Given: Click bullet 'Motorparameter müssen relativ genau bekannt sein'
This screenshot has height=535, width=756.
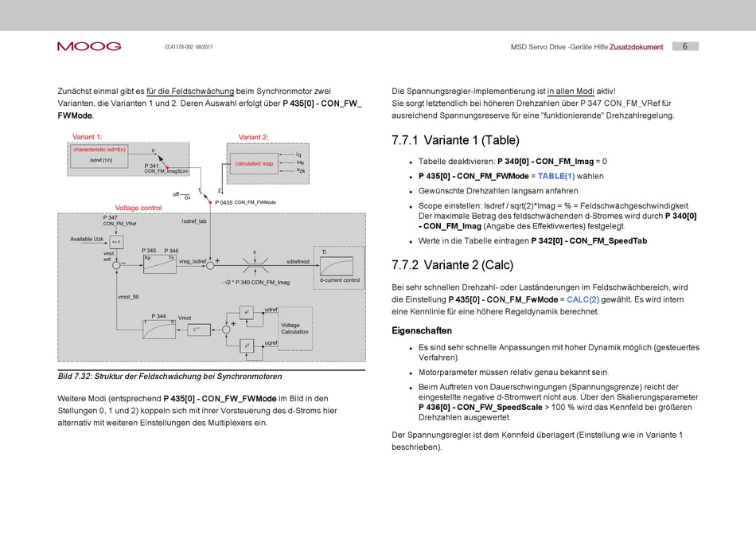Looking at the screenshot, I should click(513, 373).
